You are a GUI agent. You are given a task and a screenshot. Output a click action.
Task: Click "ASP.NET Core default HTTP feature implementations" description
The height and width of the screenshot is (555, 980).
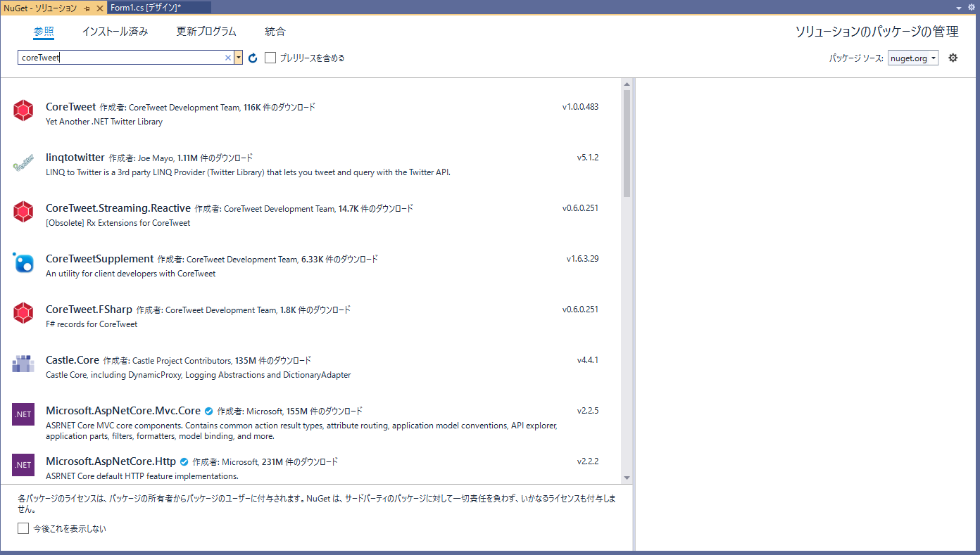142,476
